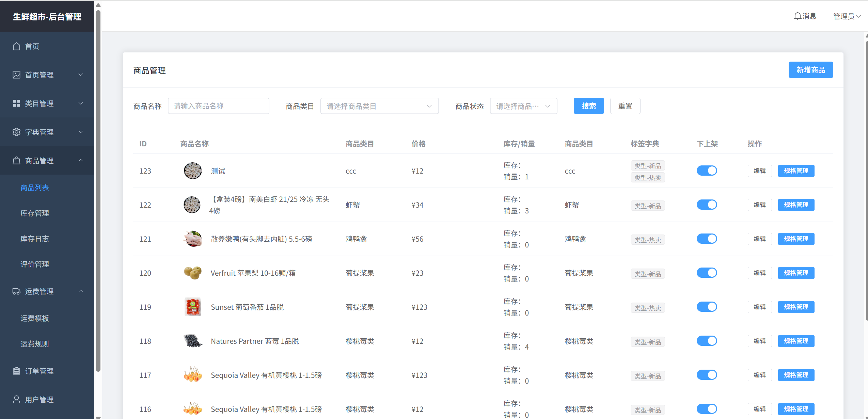Toggle shelf status switch for product 123
The width and height of the screenshot is (868, 419).
[x=707, y=171]
